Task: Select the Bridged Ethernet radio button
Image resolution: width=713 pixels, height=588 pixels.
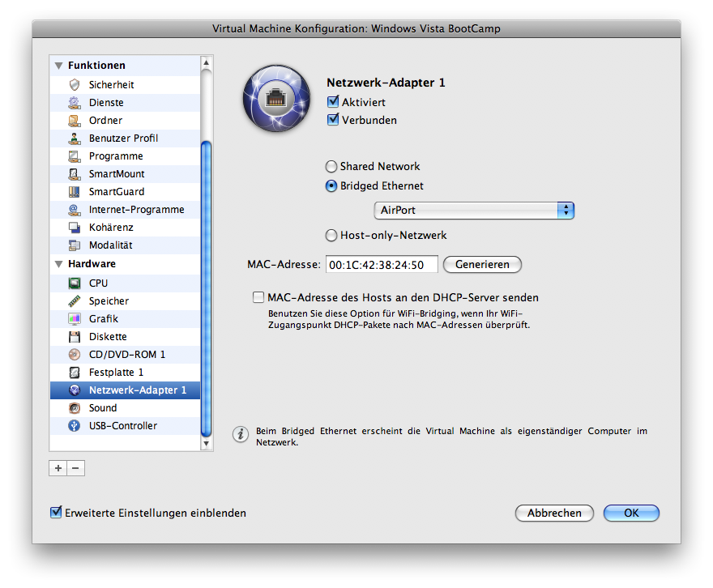Action: (331, 186)
